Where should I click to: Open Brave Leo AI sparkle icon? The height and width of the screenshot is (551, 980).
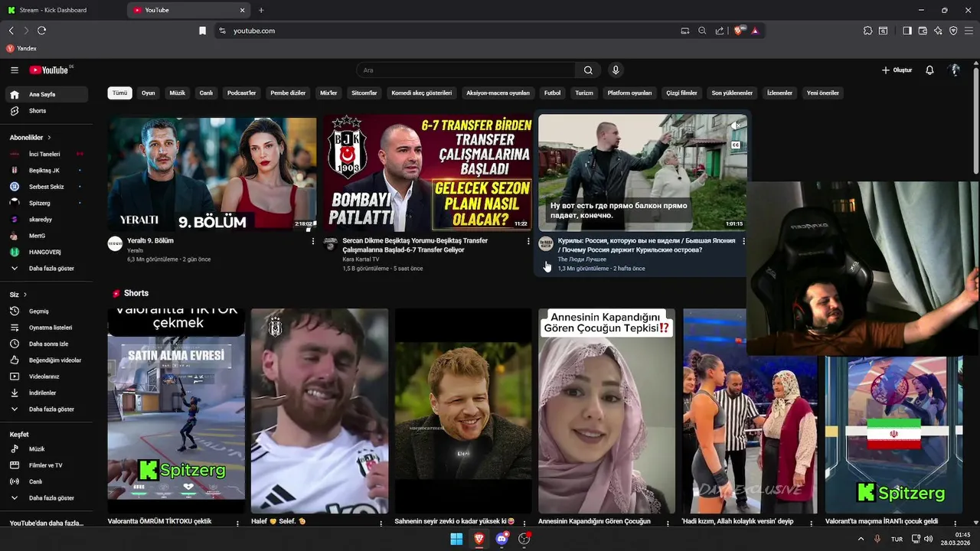tap(938, 31)
